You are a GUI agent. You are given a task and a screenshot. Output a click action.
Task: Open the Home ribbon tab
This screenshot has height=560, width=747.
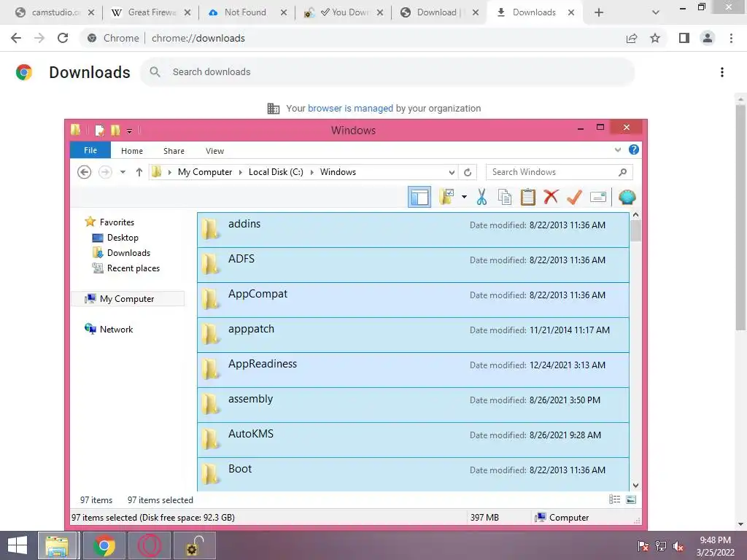pyautogui.click(x=132, y=151)
